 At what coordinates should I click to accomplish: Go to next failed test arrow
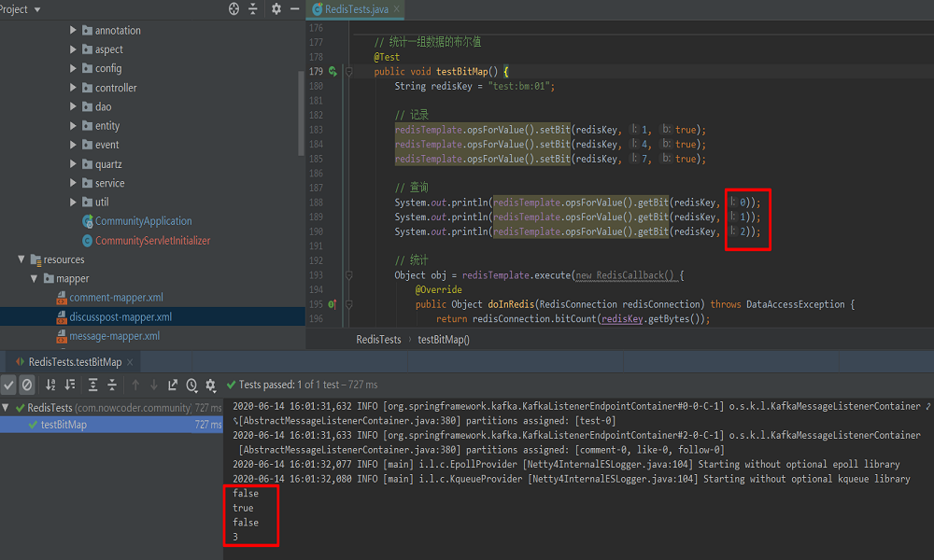(x=154, y=385)
